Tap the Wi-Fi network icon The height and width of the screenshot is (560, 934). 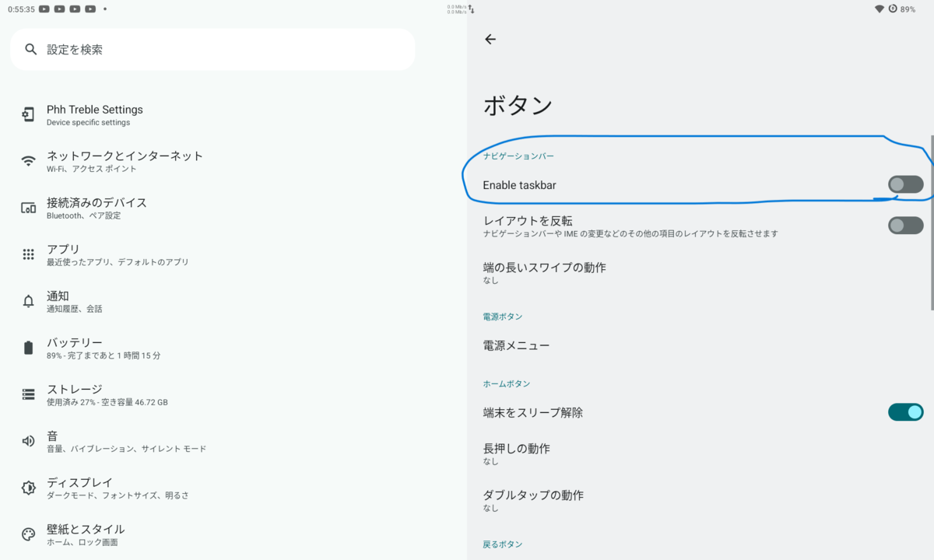coord(29,162)
